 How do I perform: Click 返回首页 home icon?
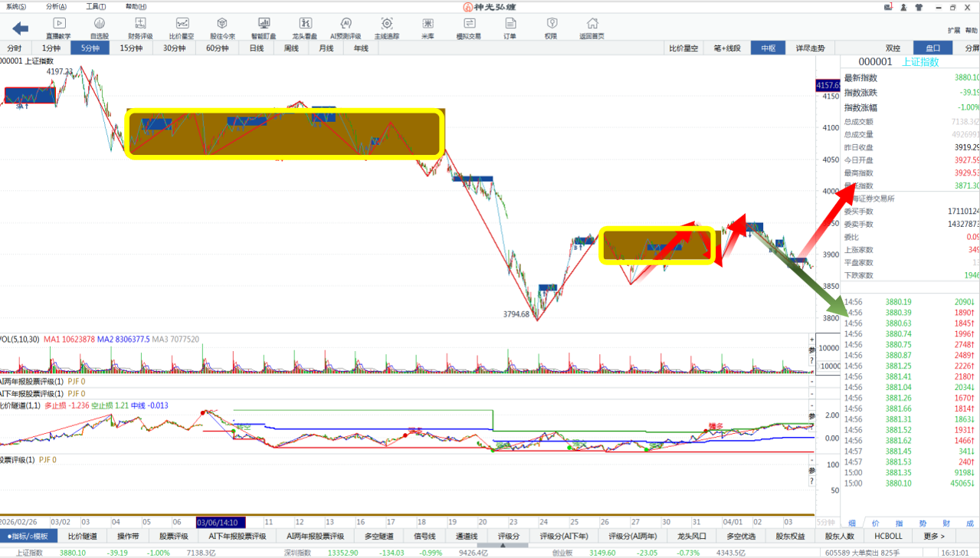(591, 28)
